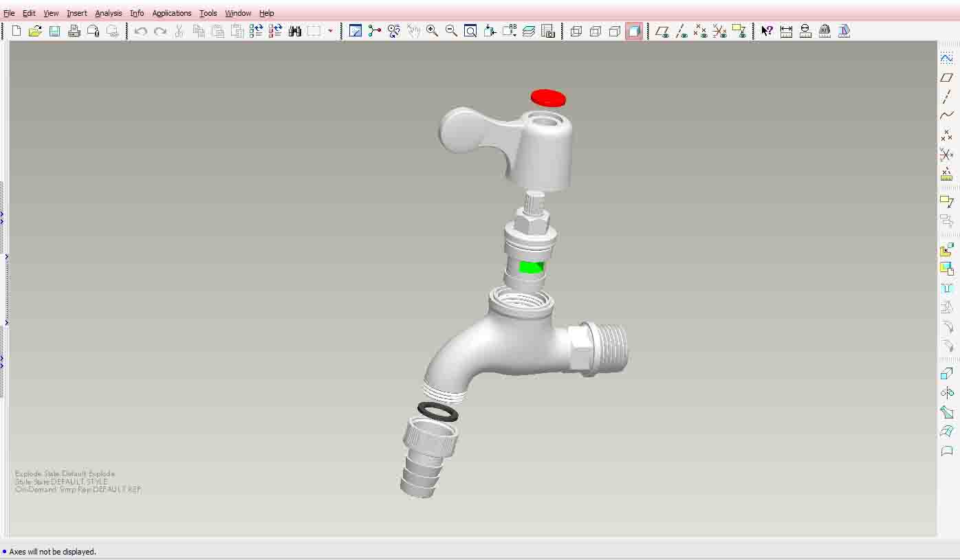Image resolution: width=960 pixels, height=560 pixels.
Task: Create a datum plane from right toolbar
Action: 947,78
